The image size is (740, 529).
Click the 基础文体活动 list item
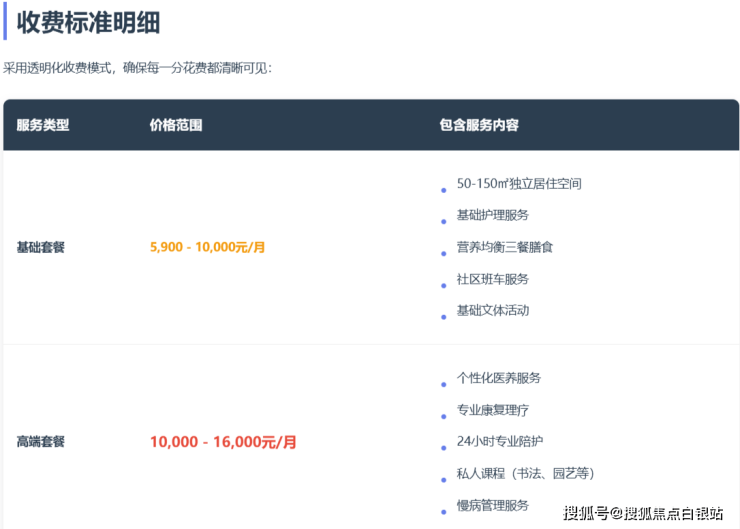pyautogui.click(x=492, y=310)
